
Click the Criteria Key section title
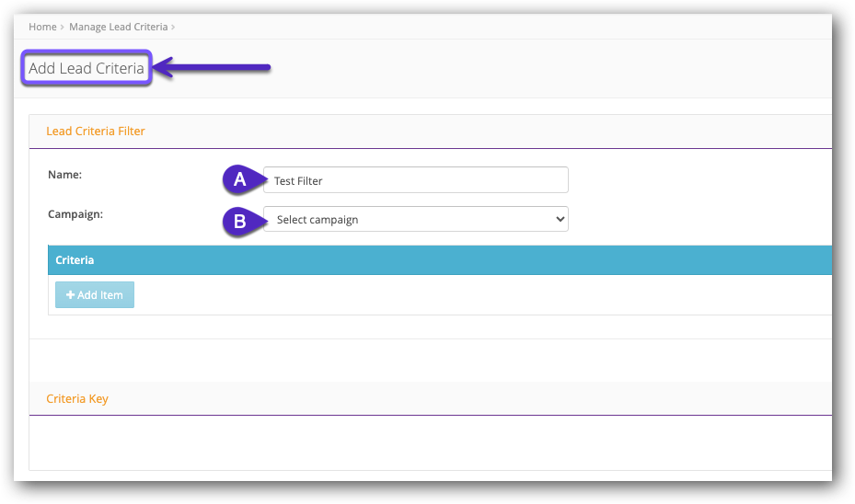coord(77,399)
